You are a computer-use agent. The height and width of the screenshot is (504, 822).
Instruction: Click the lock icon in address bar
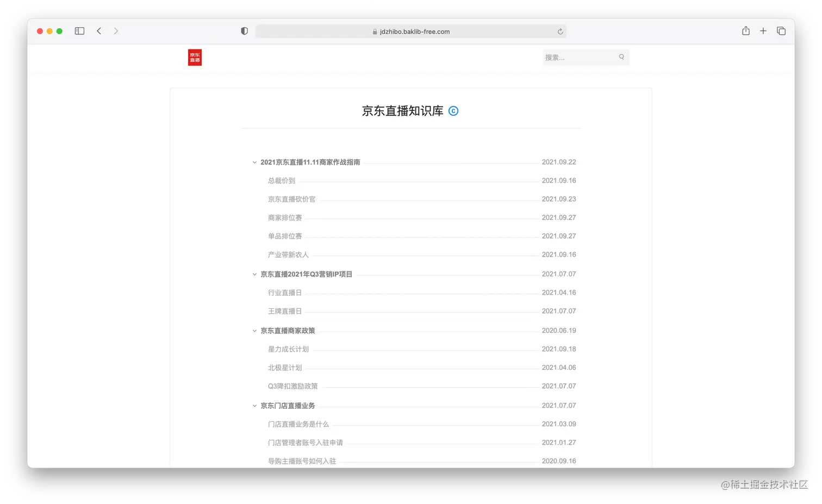[375, 32]
